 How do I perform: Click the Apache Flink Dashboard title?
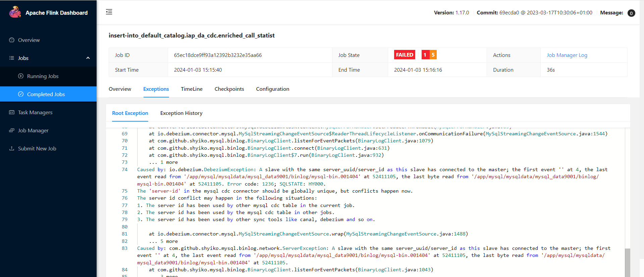pos(56,13)
